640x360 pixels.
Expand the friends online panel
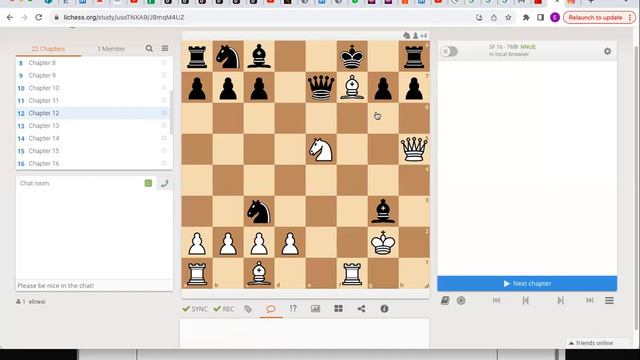point(591,343)
